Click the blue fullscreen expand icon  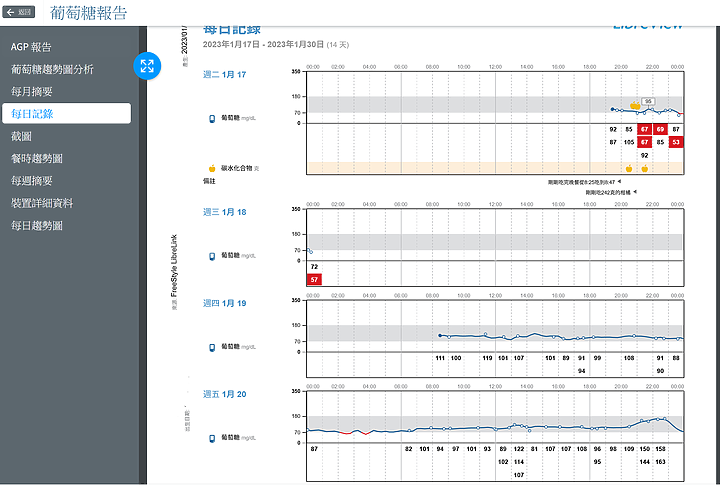click(x=147, y=67)
